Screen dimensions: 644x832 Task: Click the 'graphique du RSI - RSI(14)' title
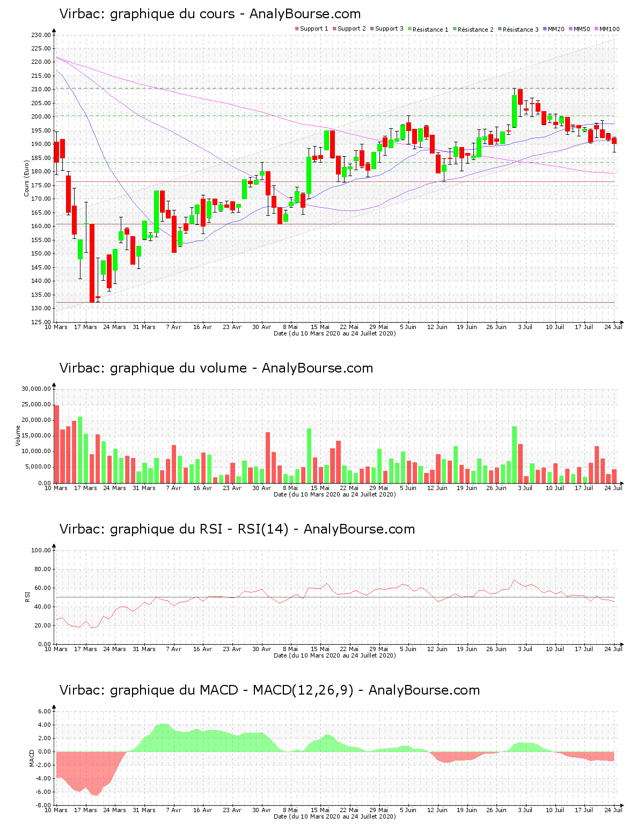click(199, 529)
